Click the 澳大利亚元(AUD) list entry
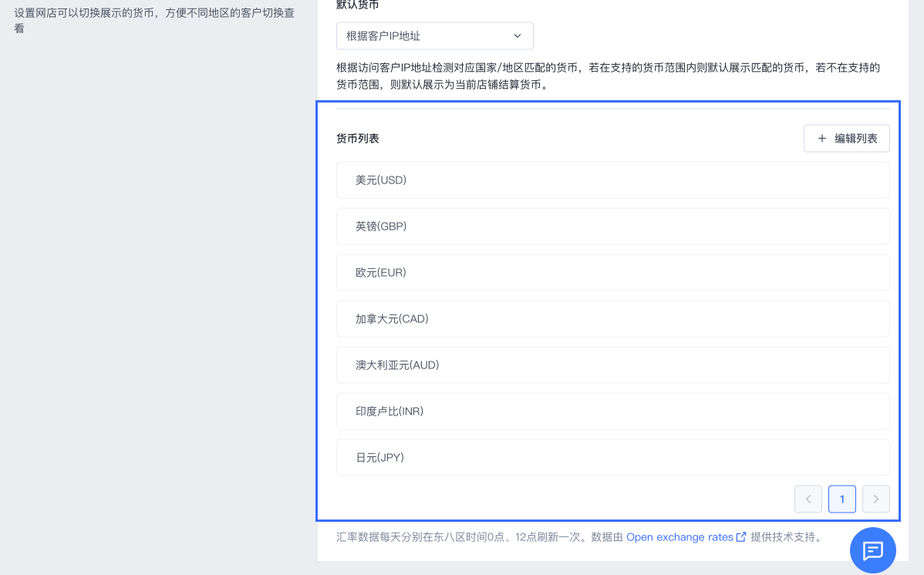 pyautogui.click(x=612, y=365)
